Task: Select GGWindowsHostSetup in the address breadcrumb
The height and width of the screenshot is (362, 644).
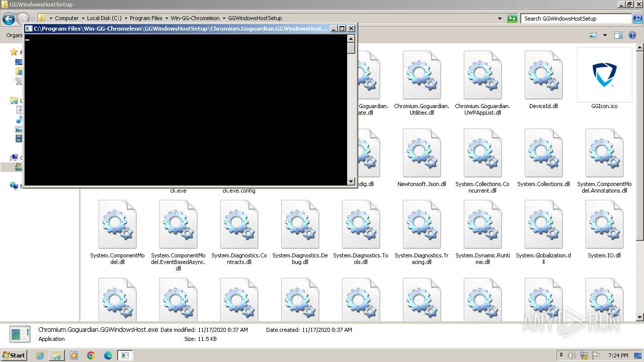Action: (255, 18)
